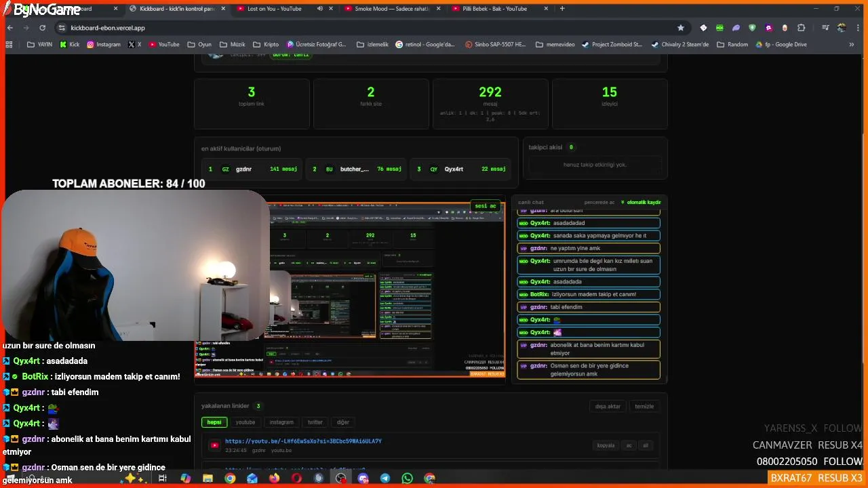Image resolution: width=868 pixels, height=488 pixels.
Task: Open the Kripto bookmarks folder
Action: click(266, 45)
